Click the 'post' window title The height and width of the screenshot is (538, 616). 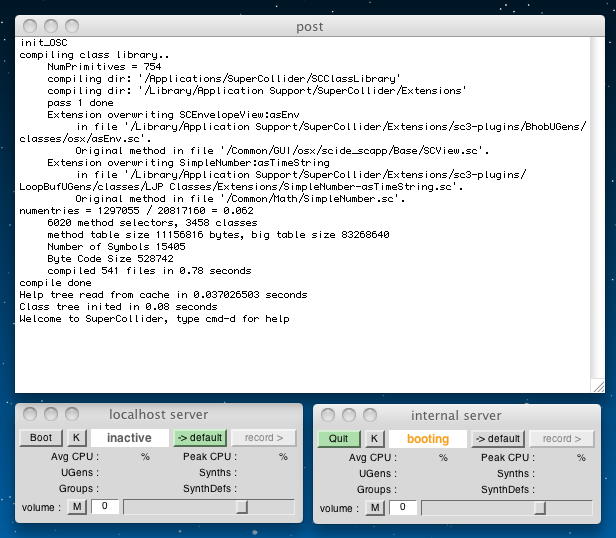coord(310,27)
